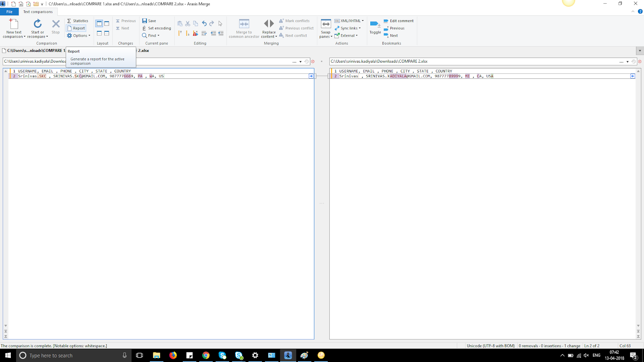Click Start or recompare

pyautogui.click(x=37, y=29)
